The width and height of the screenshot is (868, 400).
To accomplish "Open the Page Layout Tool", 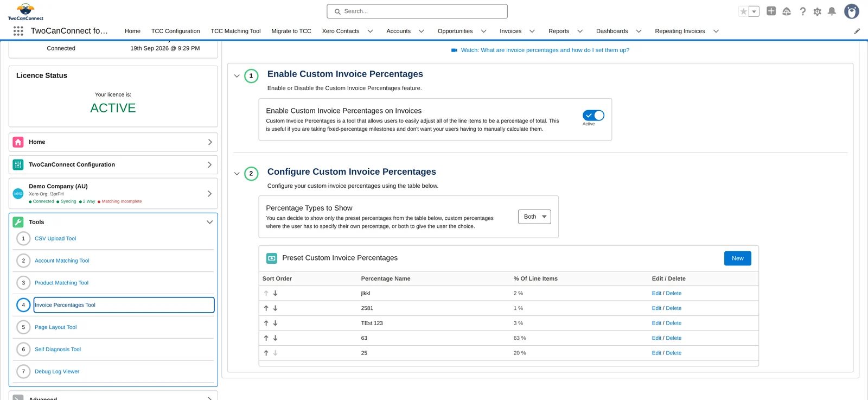I will pos(55,327).
